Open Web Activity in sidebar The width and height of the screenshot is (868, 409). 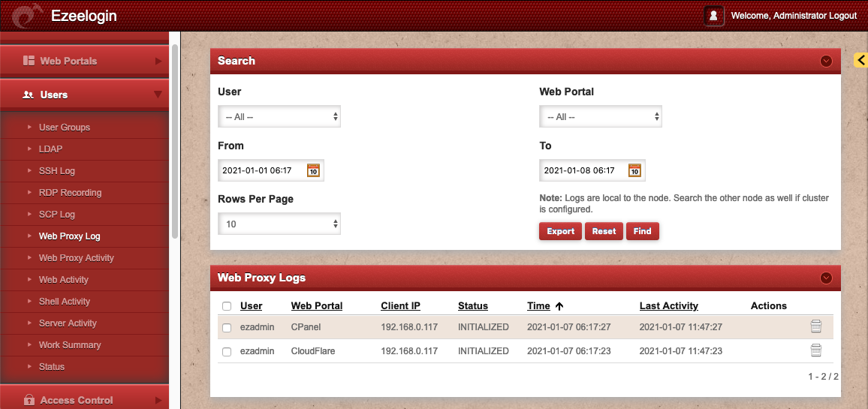(x=63, y=279)
